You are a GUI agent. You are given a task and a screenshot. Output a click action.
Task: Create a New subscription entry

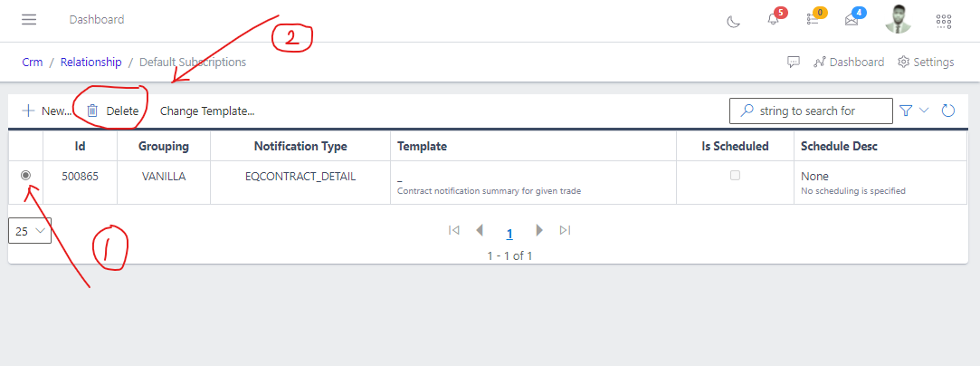(47, 111)
